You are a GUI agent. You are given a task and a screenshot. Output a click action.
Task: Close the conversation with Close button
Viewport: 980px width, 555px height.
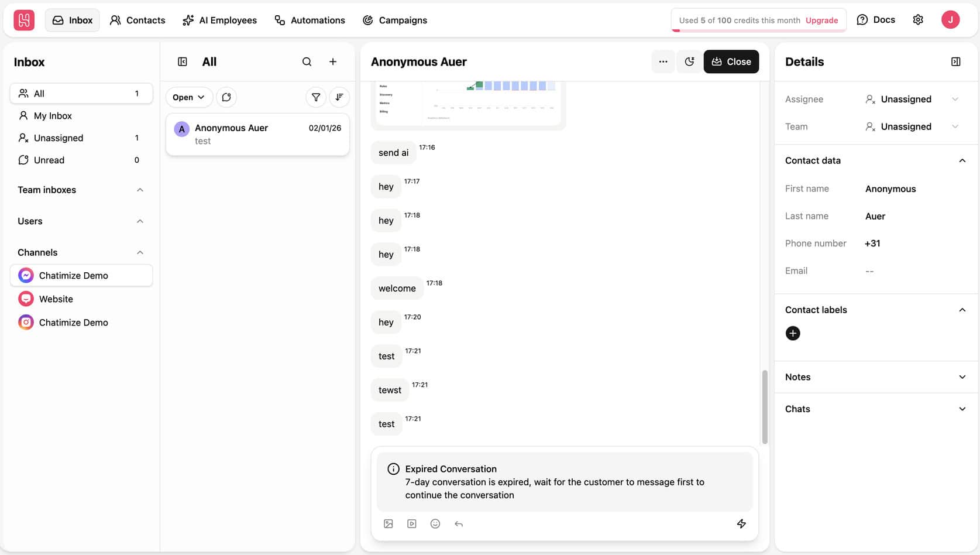[731, 62]
